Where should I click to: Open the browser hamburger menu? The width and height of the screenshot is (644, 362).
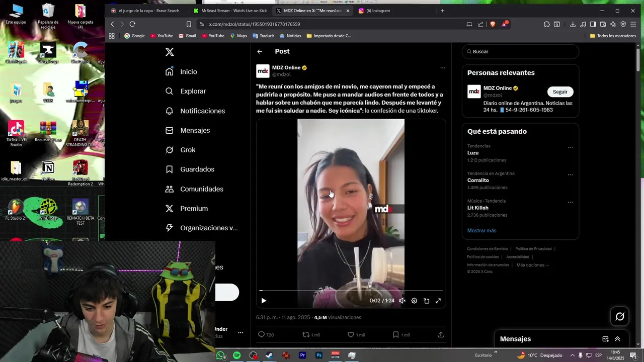pyautogui.click(x=633, y=24)
